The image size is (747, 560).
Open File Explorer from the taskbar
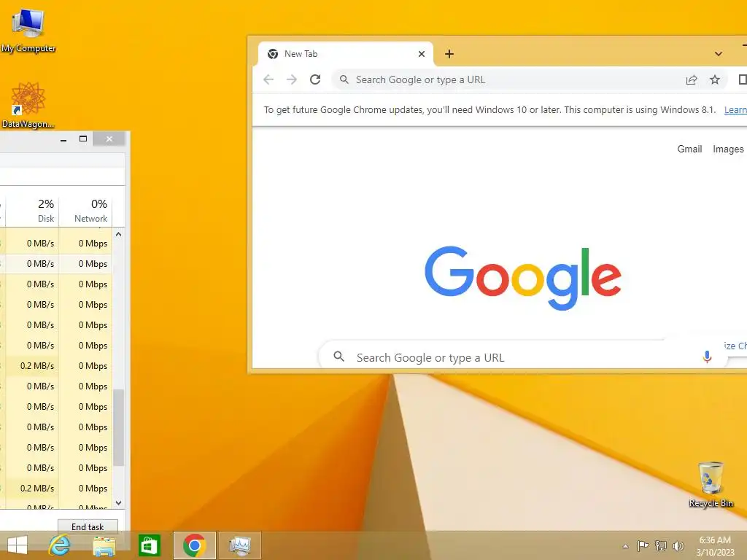pos(104,545)
